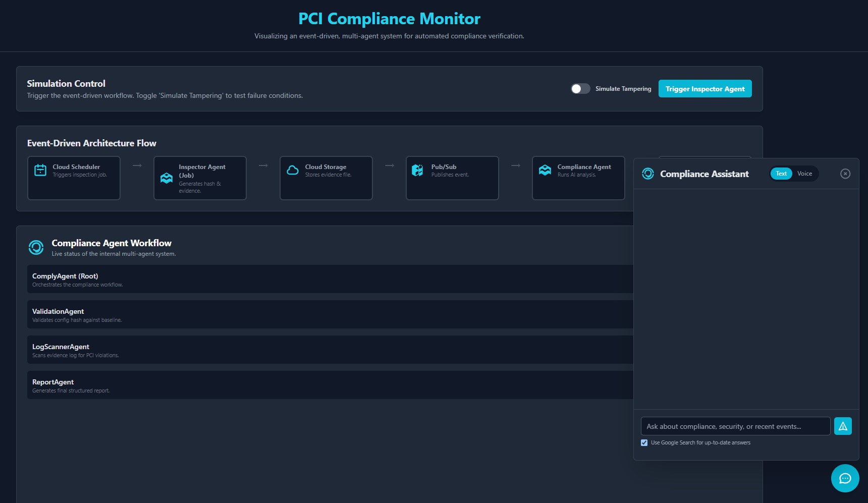This screenshot has width=868, height=503.
Task: Select the LogScannerAgent row
Action: point(330,350)
